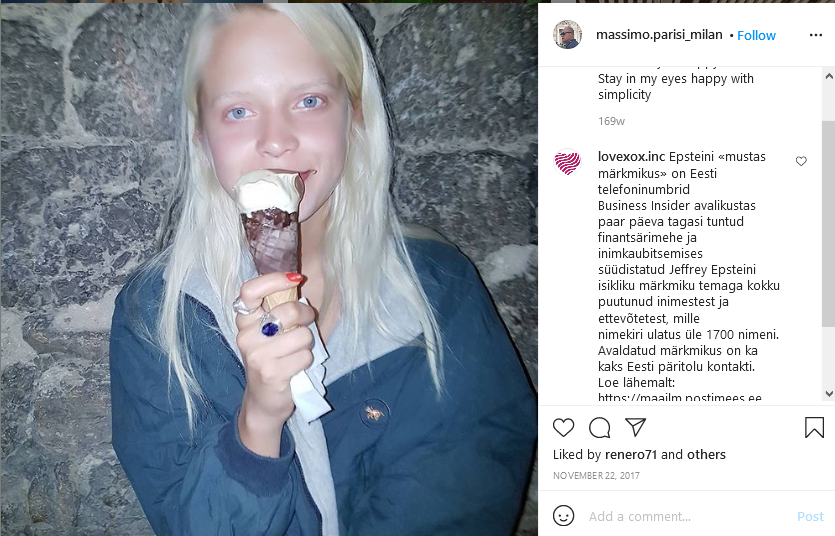Share the post with paper plane icon
The width and height of the screenshot is (835, 536).
(x=635, y=427)
